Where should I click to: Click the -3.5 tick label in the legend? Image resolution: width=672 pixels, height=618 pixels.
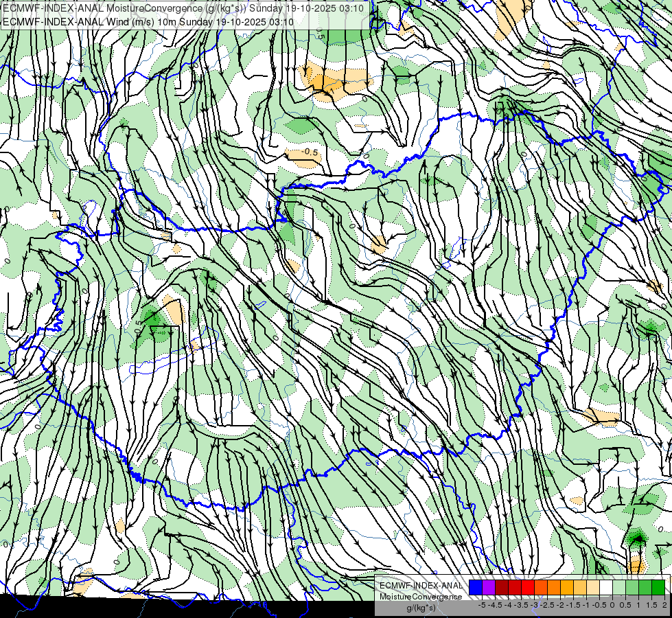[x=522, y=605]
